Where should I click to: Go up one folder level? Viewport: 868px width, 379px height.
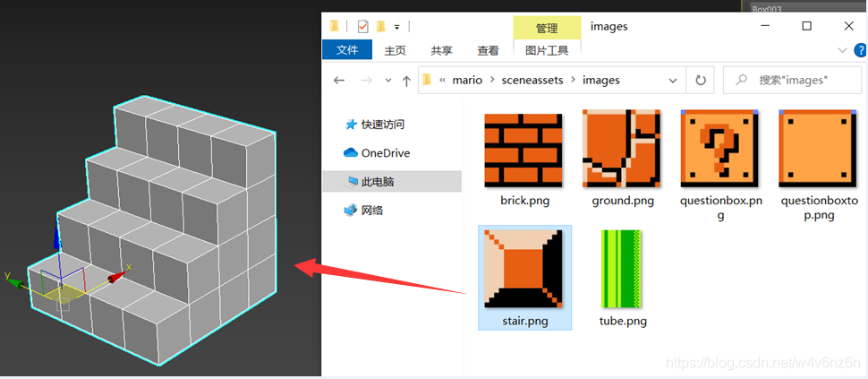coord(406,81)
